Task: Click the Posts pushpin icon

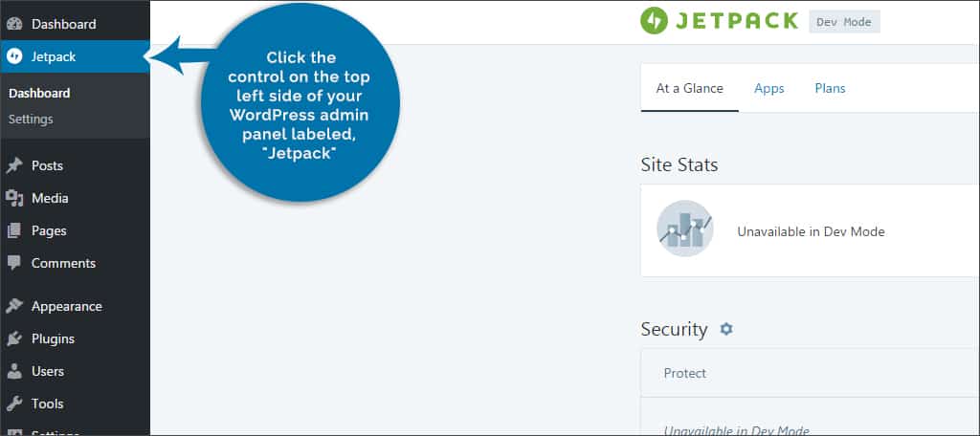Action: (14, 165)
